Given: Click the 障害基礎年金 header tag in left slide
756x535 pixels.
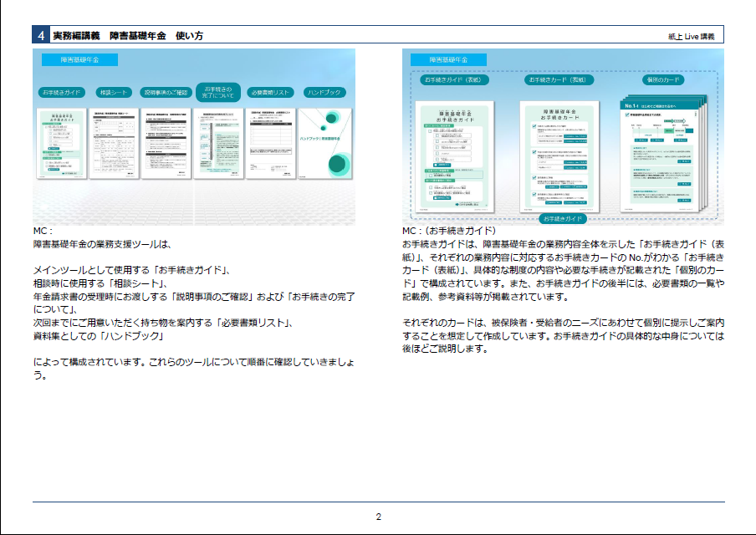Looking at the screenshot, I should tap(79, 60).
